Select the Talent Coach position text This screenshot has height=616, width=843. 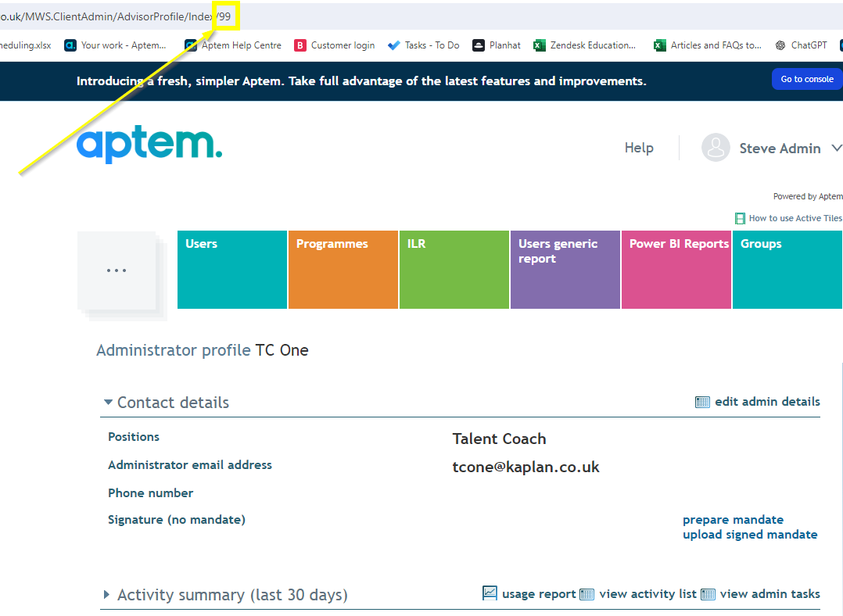point(499,439)
